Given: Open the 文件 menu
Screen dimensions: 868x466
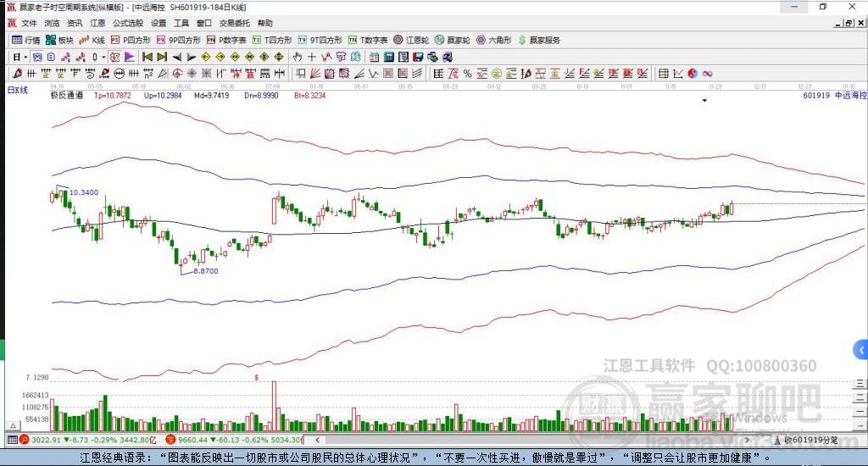Looking at the screenshot, I should [x=29, y=23].
